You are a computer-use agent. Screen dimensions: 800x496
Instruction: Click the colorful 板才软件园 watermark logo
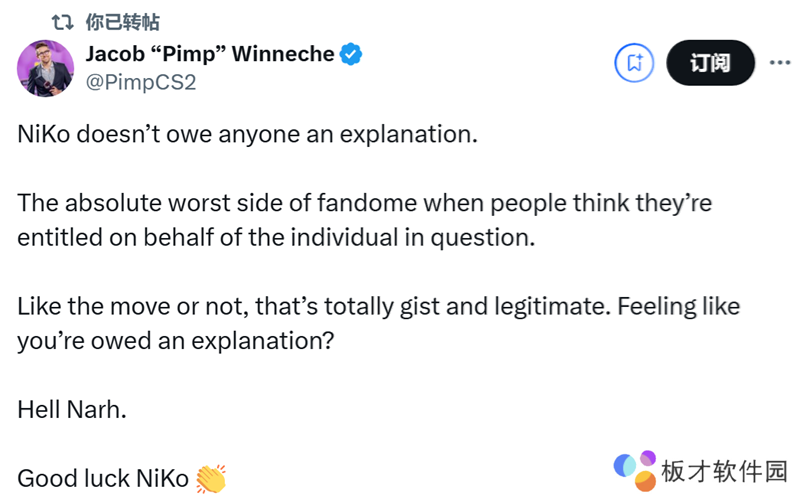[635, 467]
